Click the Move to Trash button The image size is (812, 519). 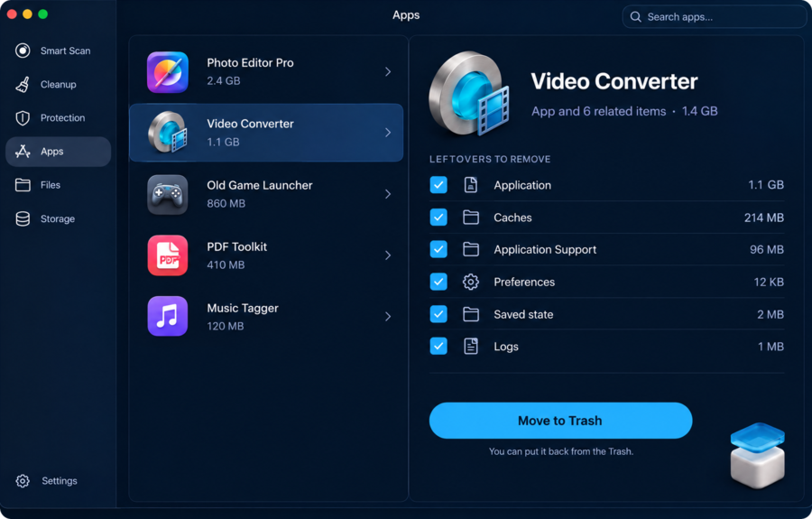pyautogui.click(x=560, y=421)
